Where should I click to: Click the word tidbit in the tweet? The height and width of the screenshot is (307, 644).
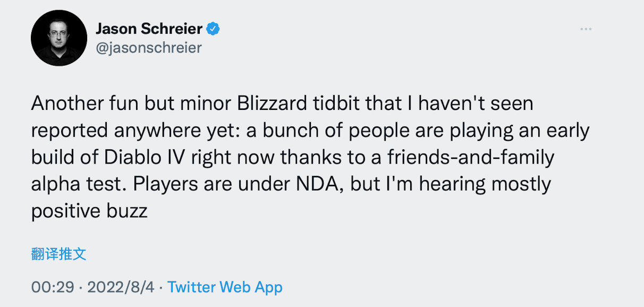[x=336, y=103]
